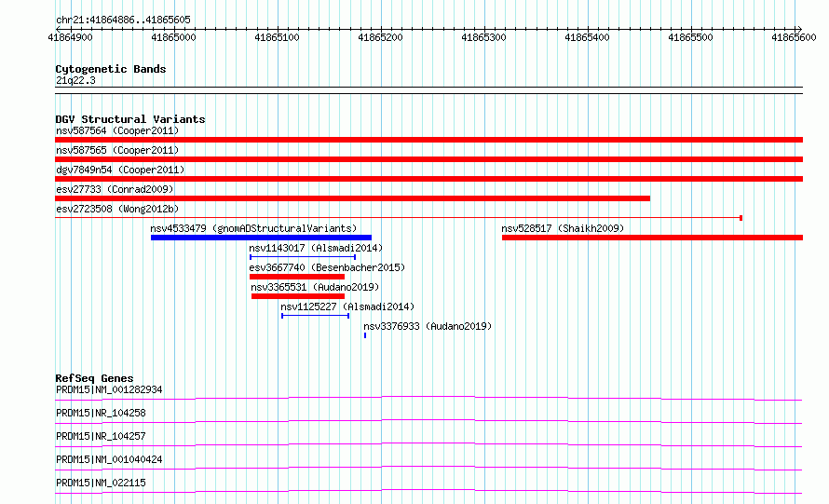Click the chr21:41864886..41865605 region label
Viewport: 829px width, 504px height.
click(123, 20)
